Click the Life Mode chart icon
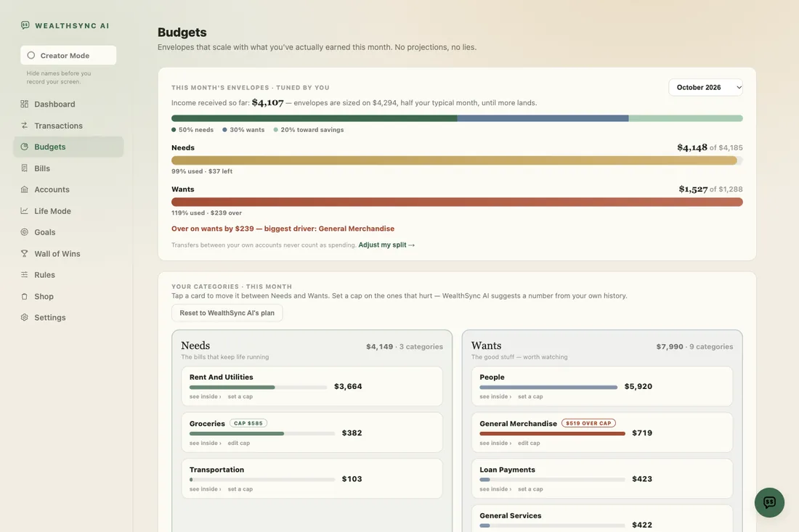This screenshot has height=532, width=799. tap(24, 210)
